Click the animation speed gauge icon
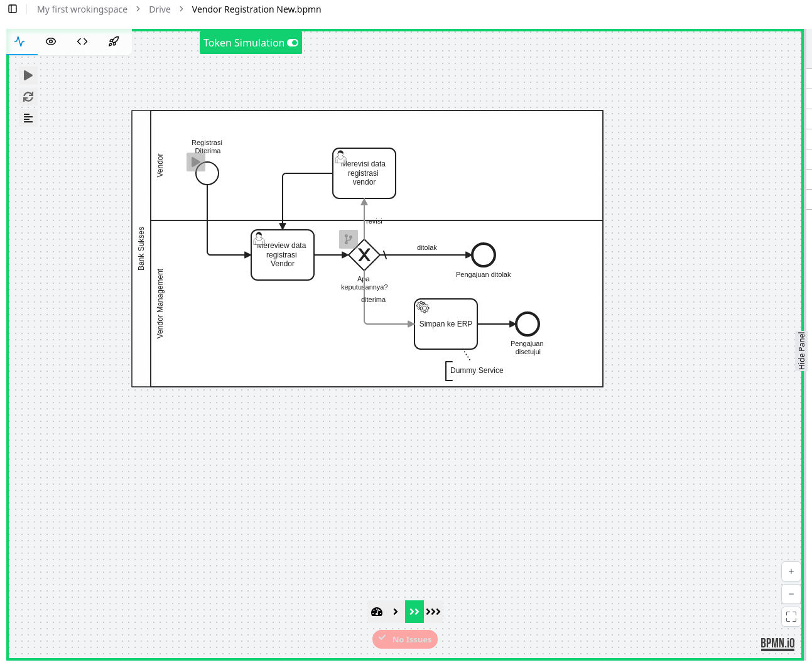The height and width of the screenshot is (665, 812). [x=377, y=612]
